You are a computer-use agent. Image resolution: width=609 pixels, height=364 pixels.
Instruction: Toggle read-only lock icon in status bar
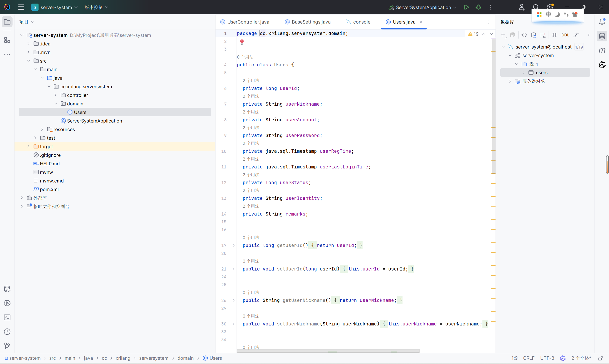coord(600,358)
